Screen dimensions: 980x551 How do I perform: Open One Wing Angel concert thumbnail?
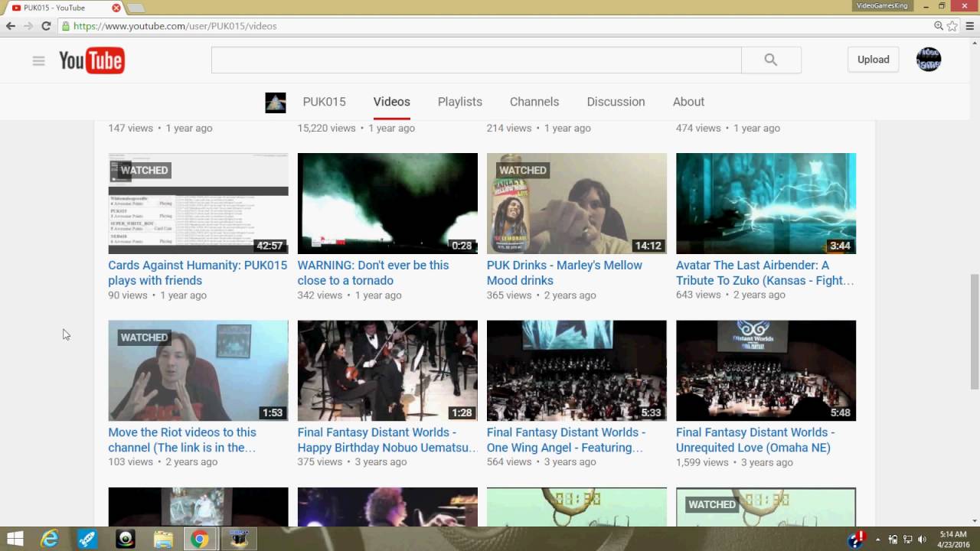point(577,370)
